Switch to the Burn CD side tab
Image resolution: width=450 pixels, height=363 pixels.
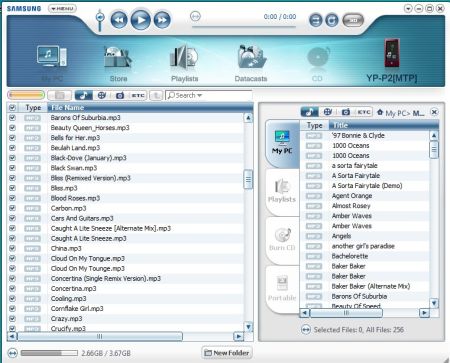tap(282, 240)
